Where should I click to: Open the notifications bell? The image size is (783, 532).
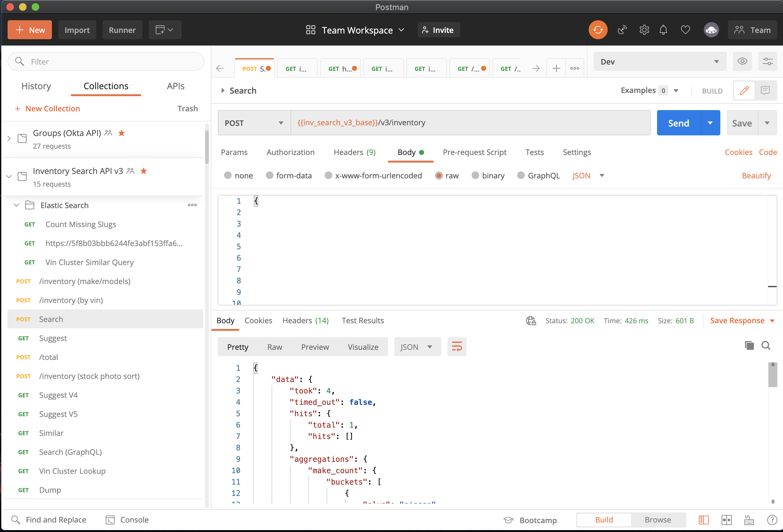pos(663,30)
